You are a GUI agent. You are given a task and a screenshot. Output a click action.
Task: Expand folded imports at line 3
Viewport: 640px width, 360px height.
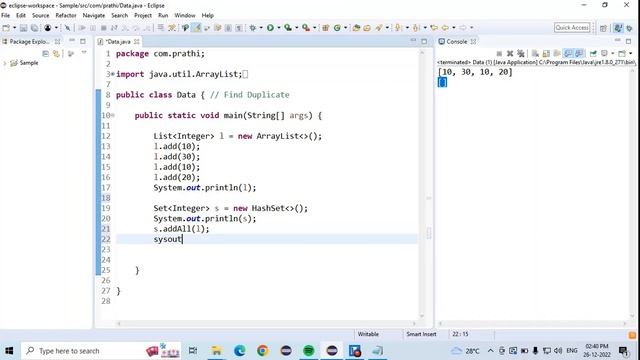tap(112, 74)
